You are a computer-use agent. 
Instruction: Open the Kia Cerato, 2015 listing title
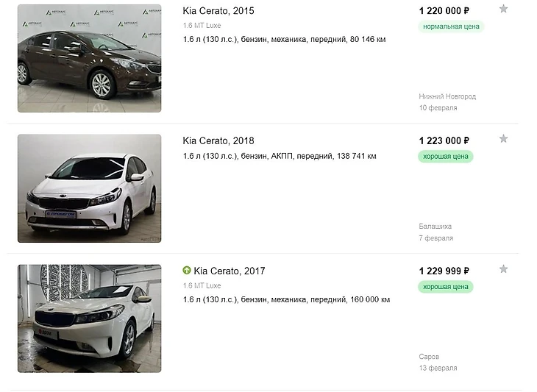[x=218, y=11]
